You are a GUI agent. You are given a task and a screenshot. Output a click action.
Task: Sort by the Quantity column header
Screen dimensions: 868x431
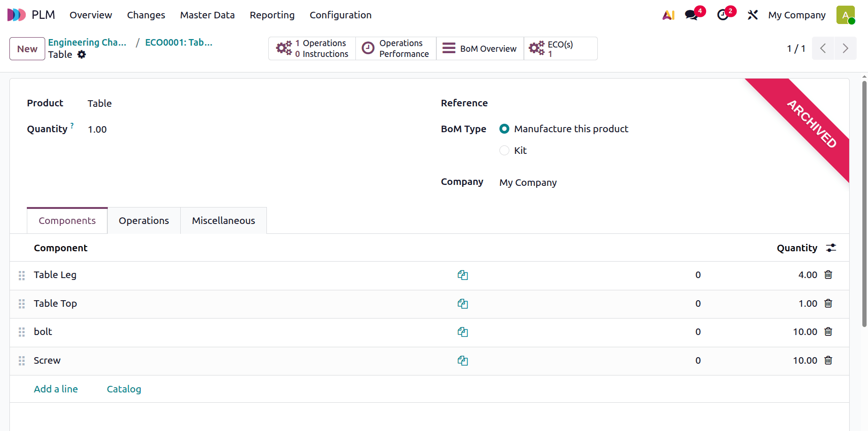coord(797,248)
